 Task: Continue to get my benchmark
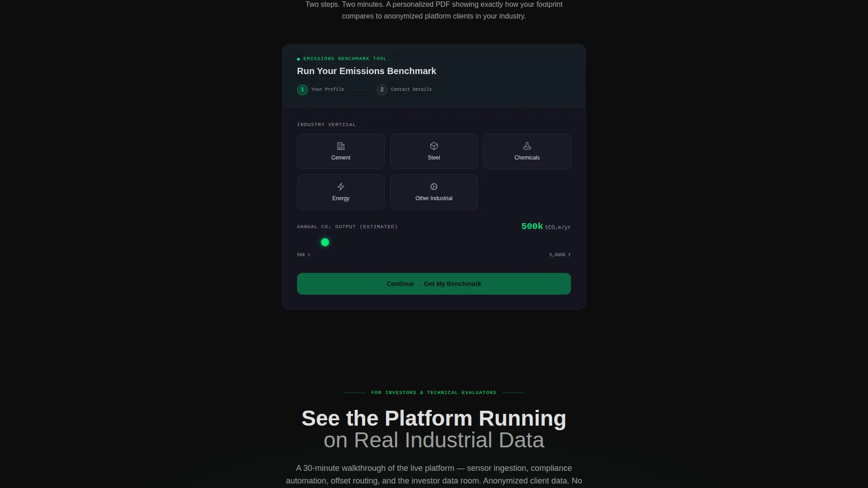click(434, 284)
